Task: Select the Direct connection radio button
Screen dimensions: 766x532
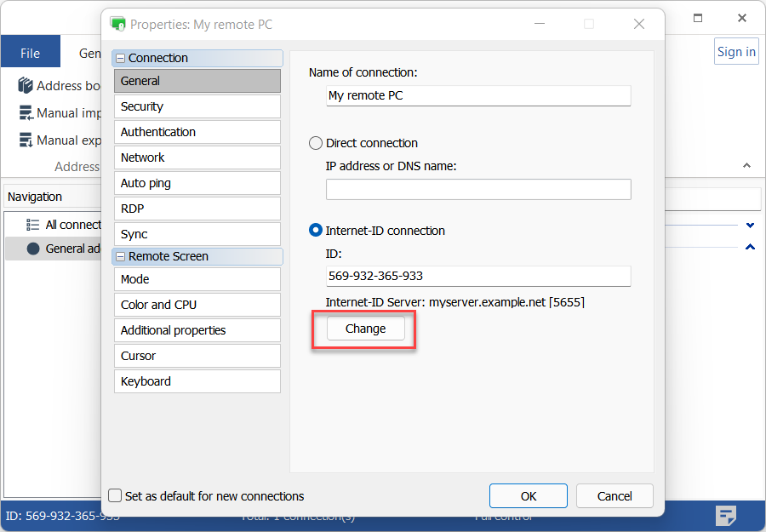Action: (x=316, y=143)
